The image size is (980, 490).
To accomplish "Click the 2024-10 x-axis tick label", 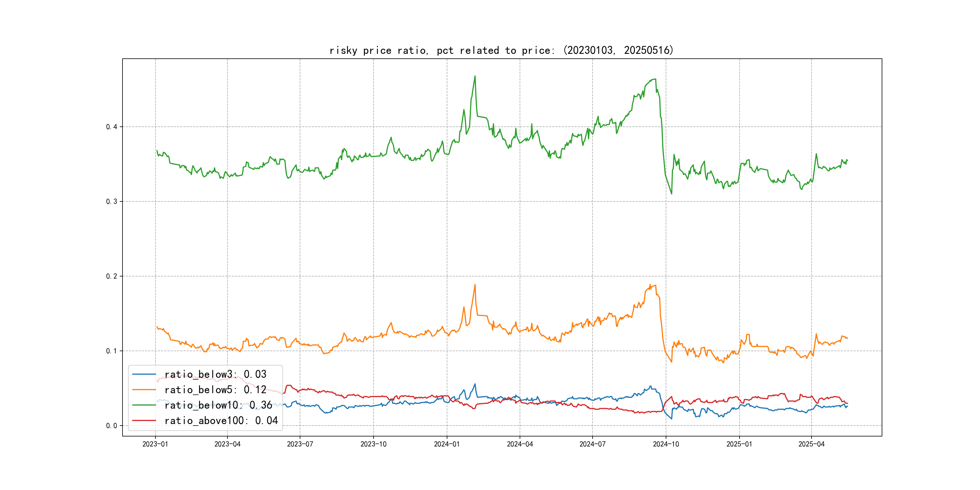I will click(666, 444).
